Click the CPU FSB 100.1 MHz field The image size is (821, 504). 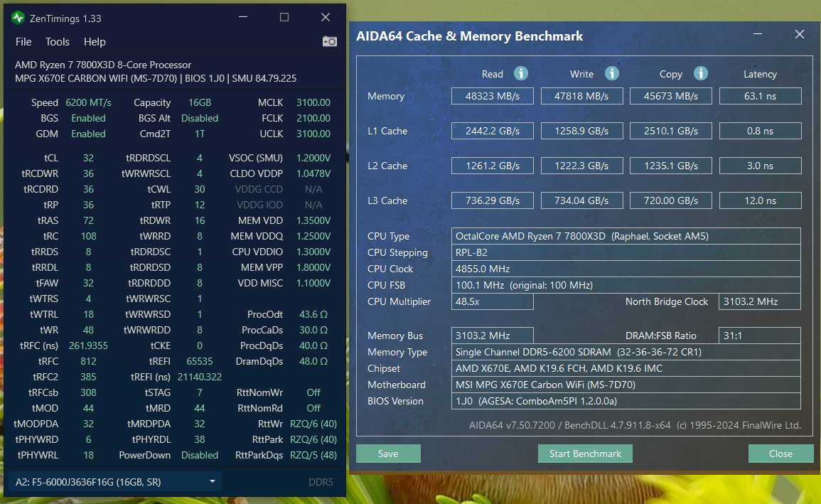(x=626, y=285)
